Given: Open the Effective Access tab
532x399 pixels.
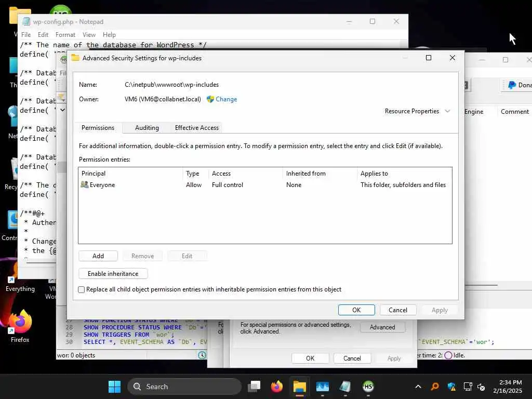Looking at the screenshot, I should click(197, 128).
